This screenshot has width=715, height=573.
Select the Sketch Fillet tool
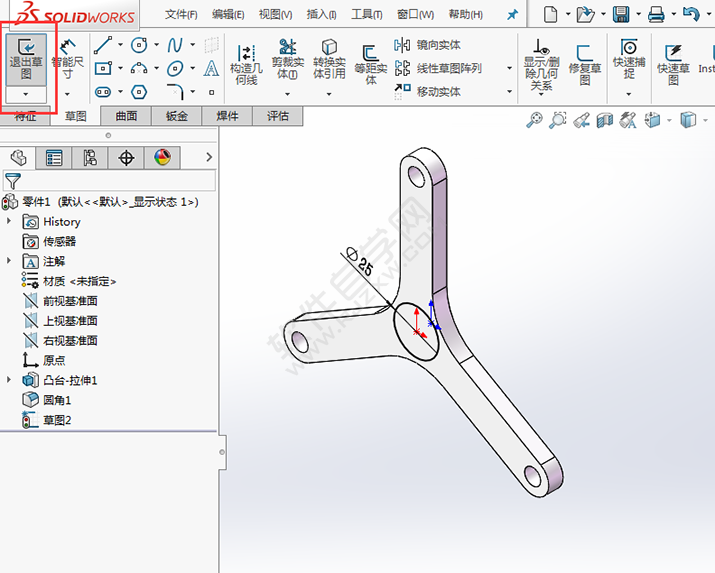[175, 92]
